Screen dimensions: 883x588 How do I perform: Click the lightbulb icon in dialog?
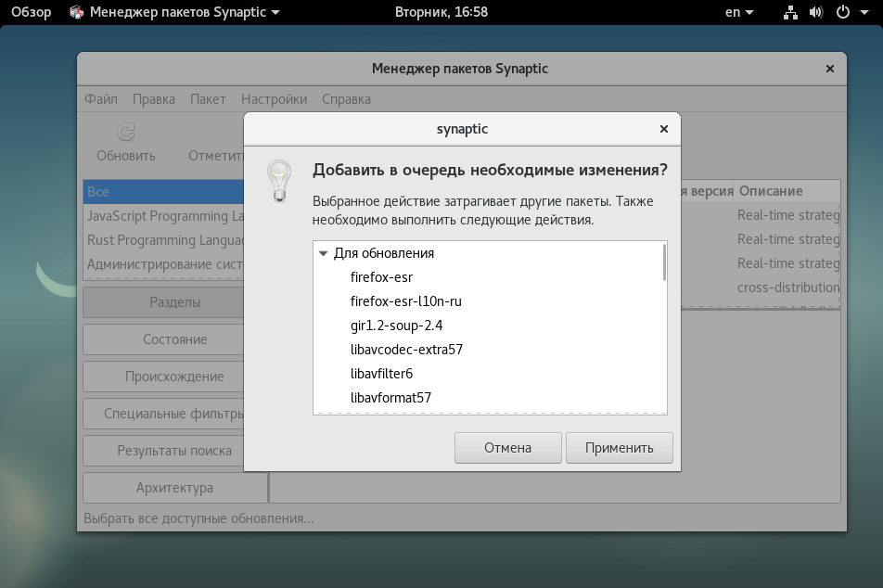279,181
